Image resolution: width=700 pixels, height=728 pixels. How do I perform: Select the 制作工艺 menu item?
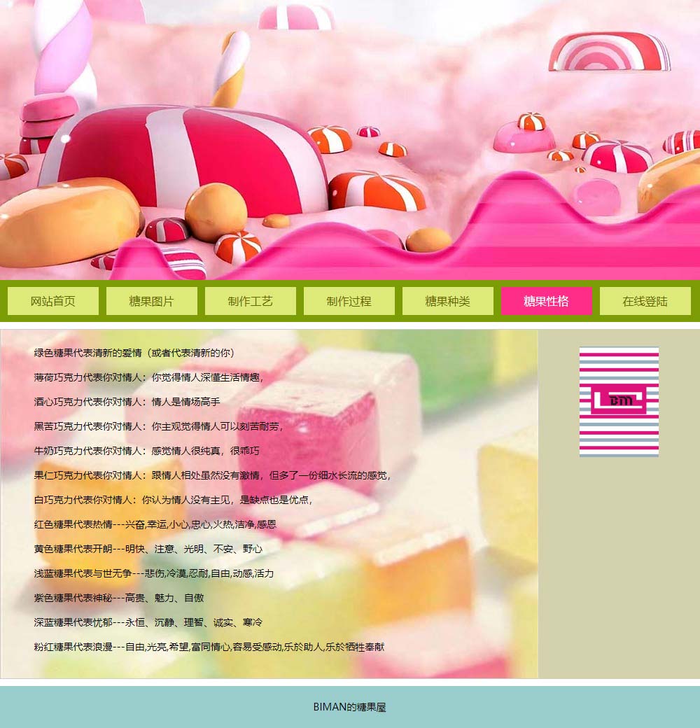point(250,301)
